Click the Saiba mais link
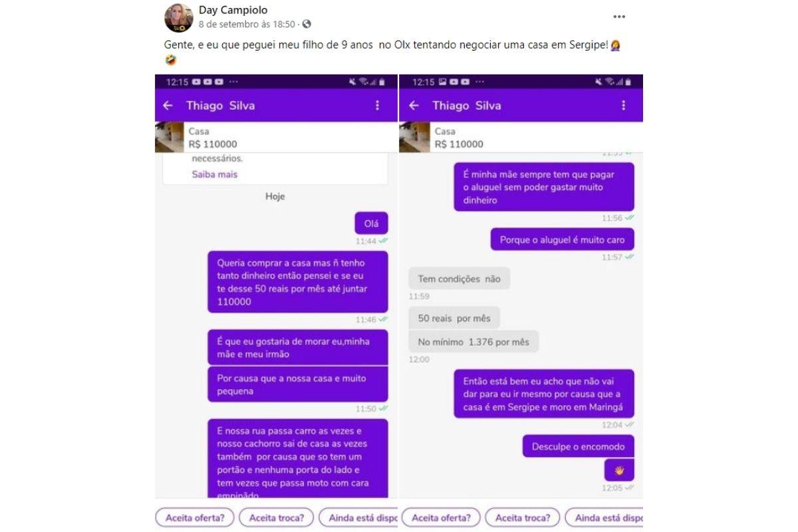798x532 pixels. pos(215,174)
